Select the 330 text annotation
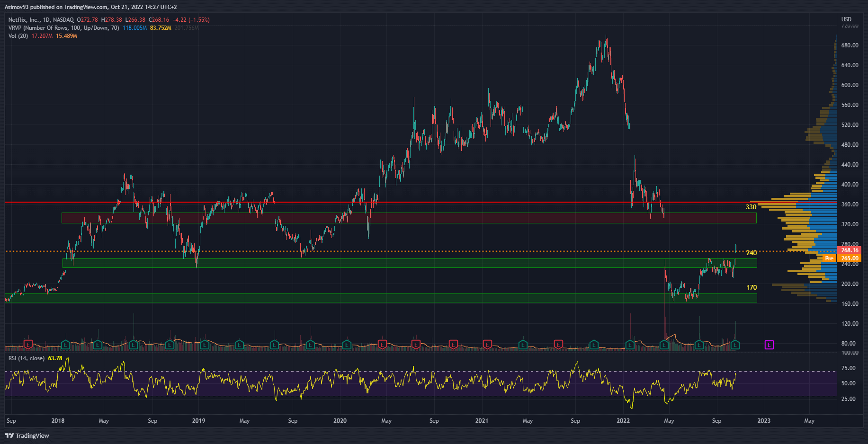The width and height of the screenshot is (868, 444). click(x=751, y=207)
